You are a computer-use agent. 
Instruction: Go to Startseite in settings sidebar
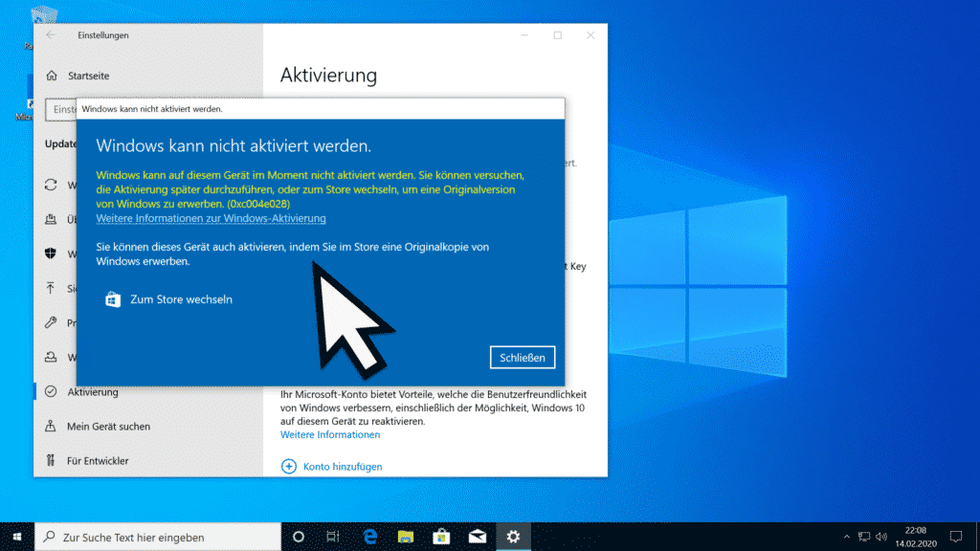[x=87, y=76]
